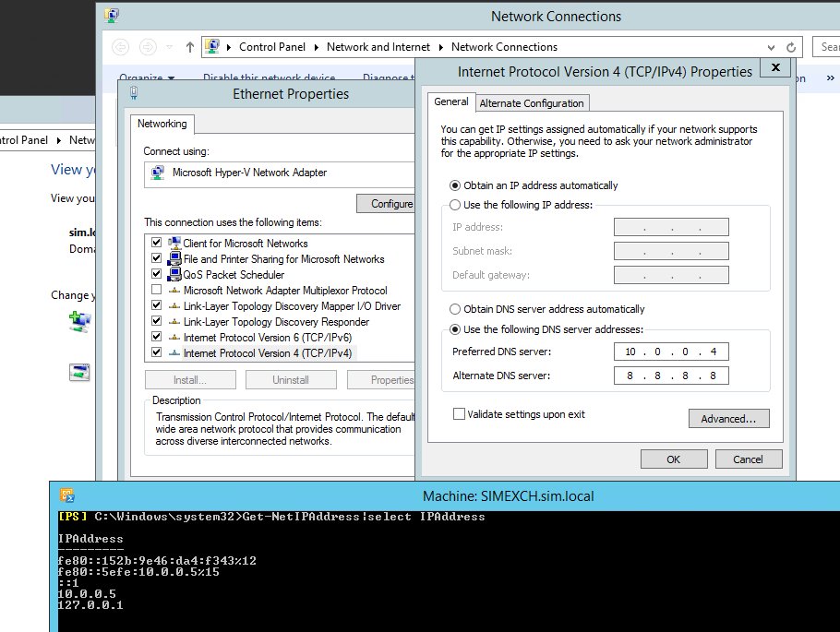This screenshot has height=632, width=840.
Task: Click the Install button
Action: pyautogui.click(x=190, y=380)
